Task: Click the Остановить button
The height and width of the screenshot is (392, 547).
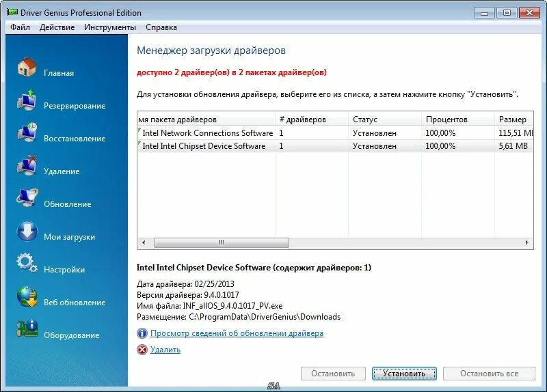Action: click(x=333, y=374)
